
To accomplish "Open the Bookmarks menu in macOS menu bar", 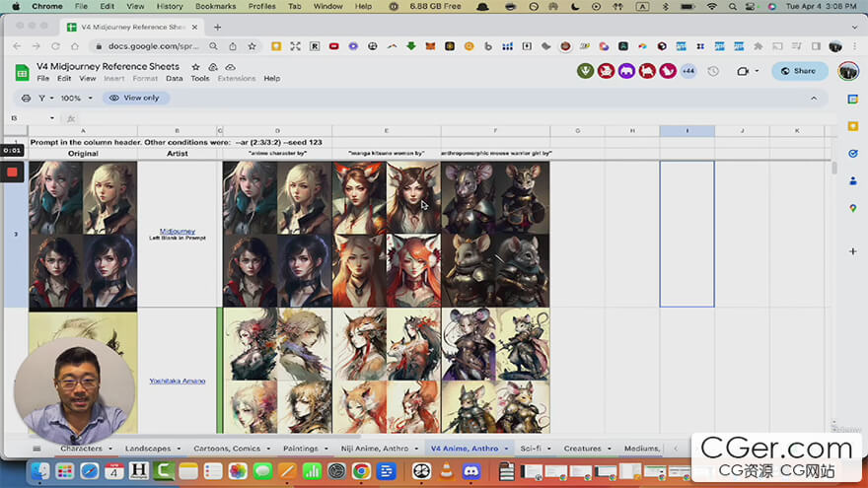I will click(x=215, y=6).
